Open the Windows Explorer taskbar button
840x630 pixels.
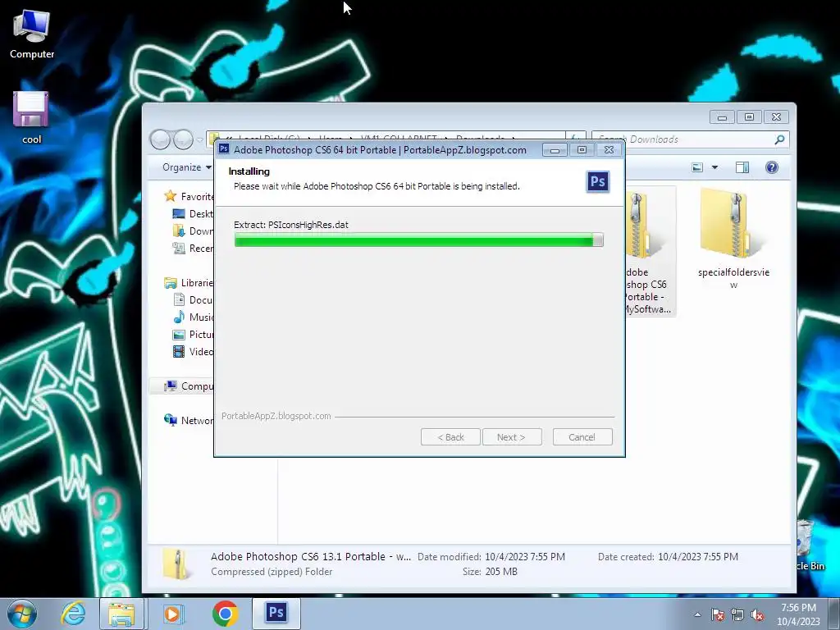121,614
